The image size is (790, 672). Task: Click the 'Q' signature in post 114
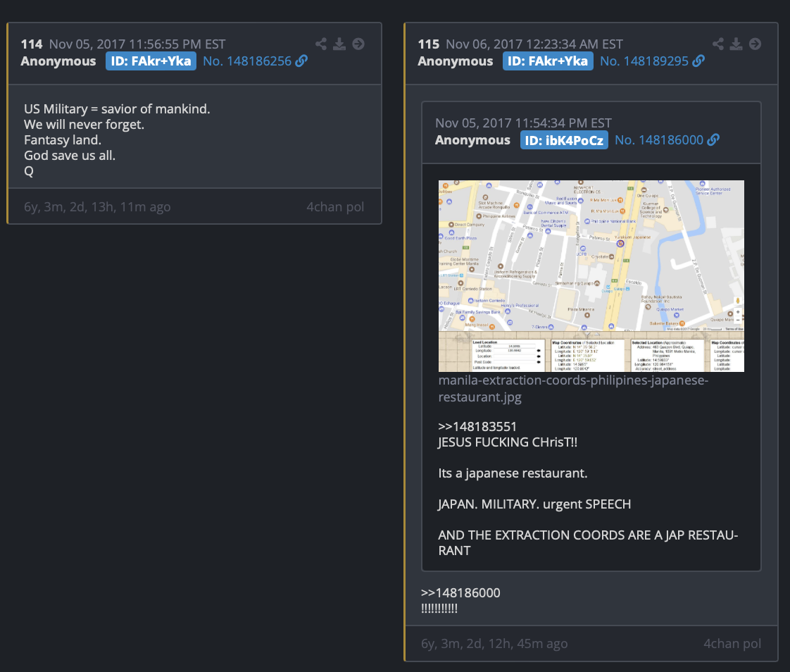29,171
